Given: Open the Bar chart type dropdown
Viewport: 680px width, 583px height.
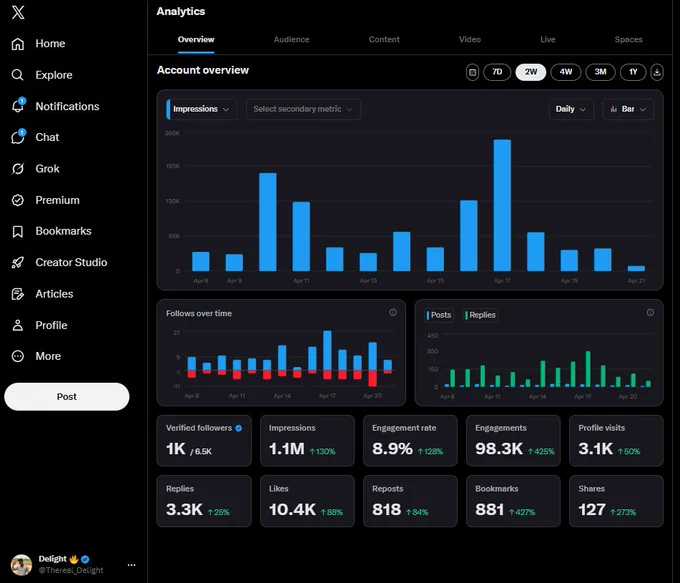Looking at the screenshot, I should click(628, 109).
